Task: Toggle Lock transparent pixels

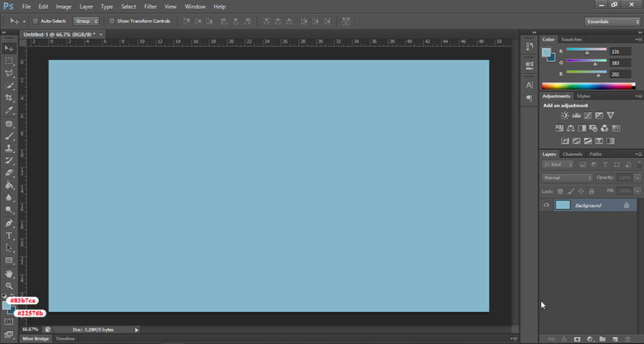Action: (560, 191)
